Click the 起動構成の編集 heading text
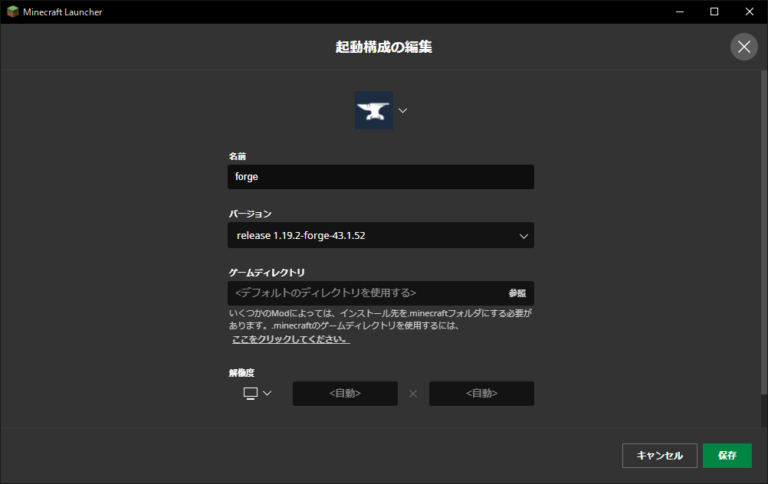768x484 pixels. pos(384,47)
